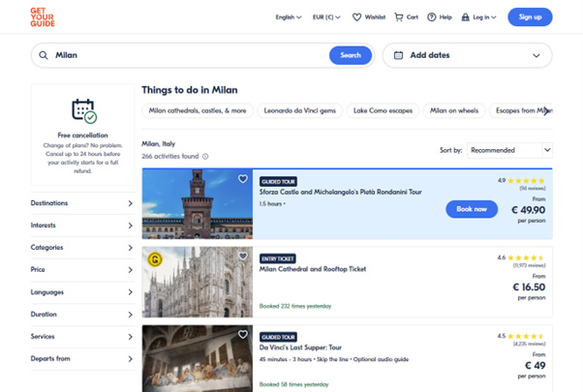Open Milan Cathedral and Rooftop Ticket title
Screen dimensions: 583x392
pos(312,269)
